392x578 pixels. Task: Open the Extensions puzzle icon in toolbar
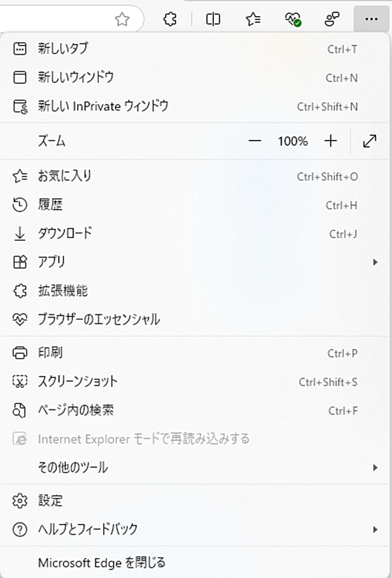(x=170, y=19)
